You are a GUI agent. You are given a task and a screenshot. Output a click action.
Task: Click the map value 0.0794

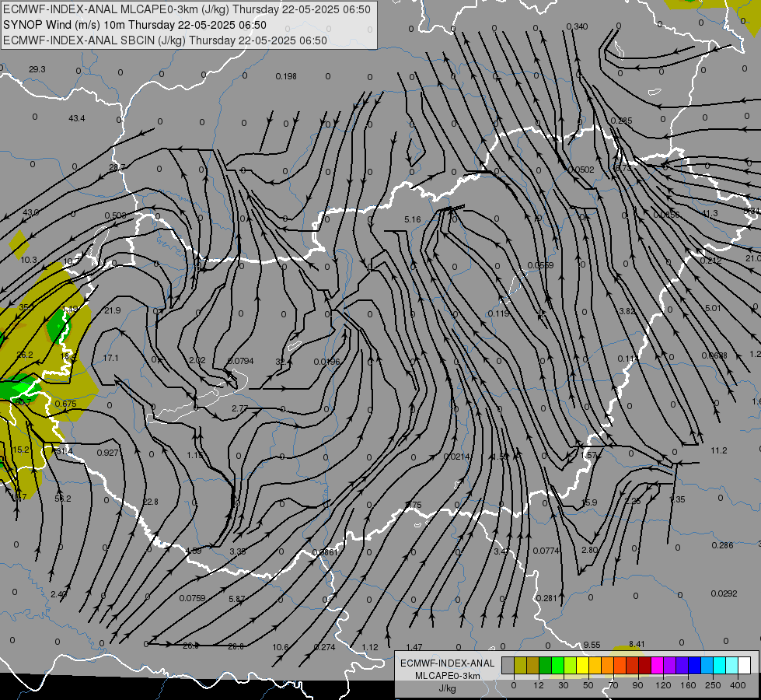pyautogui.click(x=240, y=361)
